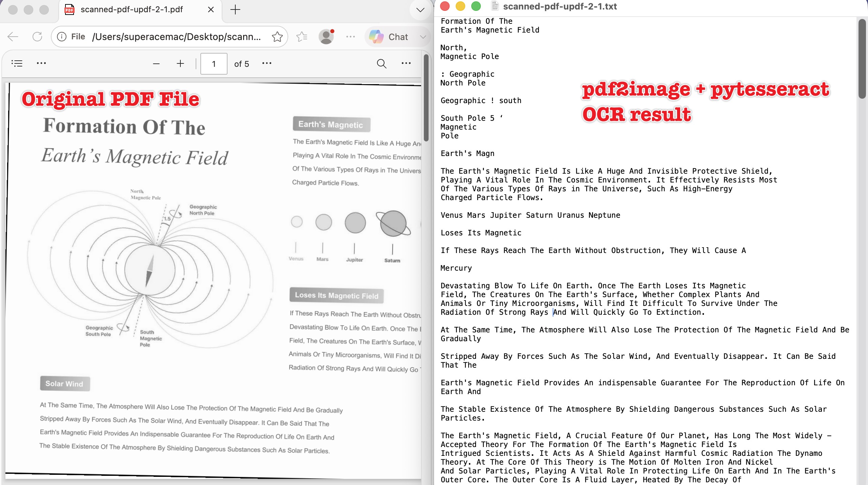Zoom in the PDF
The height and width of the screenshot is (485, 868).
(x=180, y=64)
